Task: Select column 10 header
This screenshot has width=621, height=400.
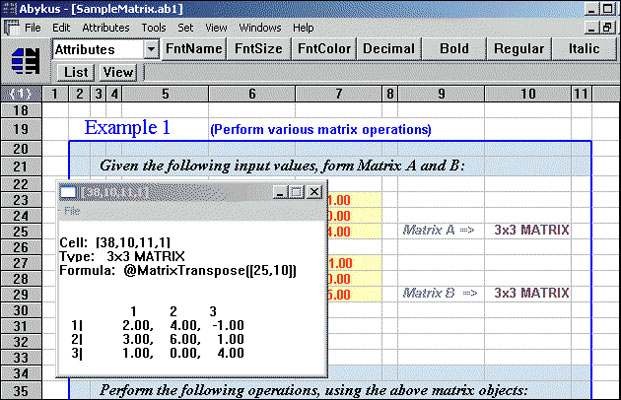Action: tap(527, 94)
